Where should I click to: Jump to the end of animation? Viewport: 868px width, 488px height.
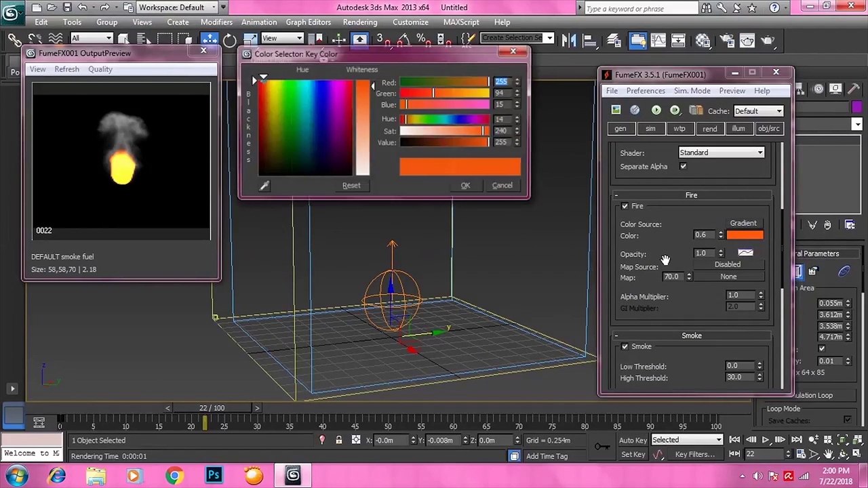point(797,440)
